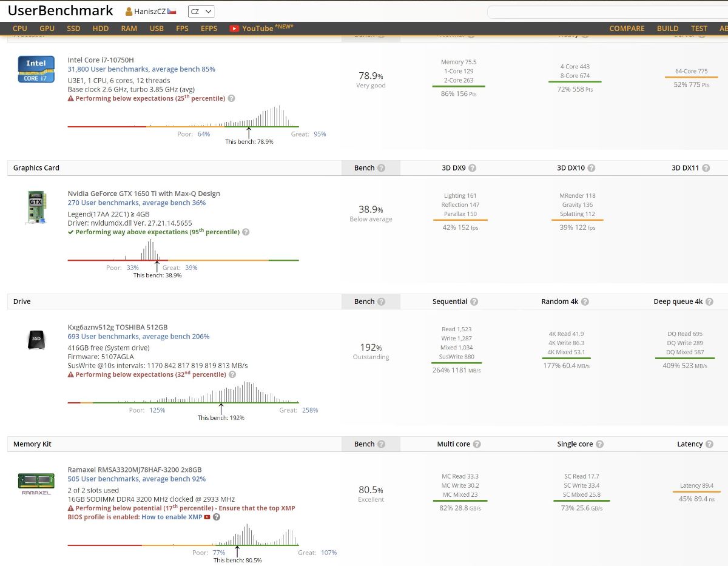The height and width of the screenshot is (566, 728).
Task: Open the BUILD menu item
Action: coord(667,29)
